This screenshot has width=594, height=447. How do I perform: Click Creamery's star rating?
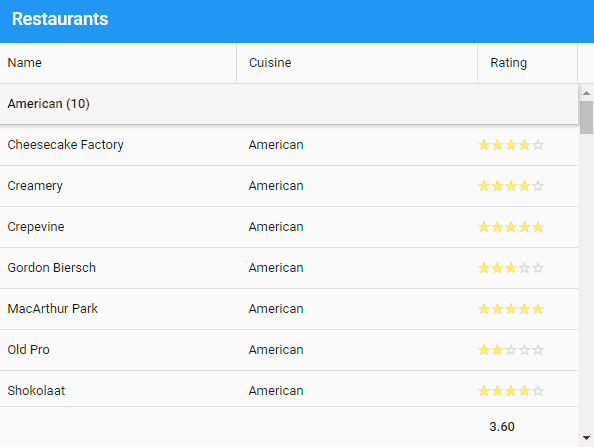tap(511, 186)
